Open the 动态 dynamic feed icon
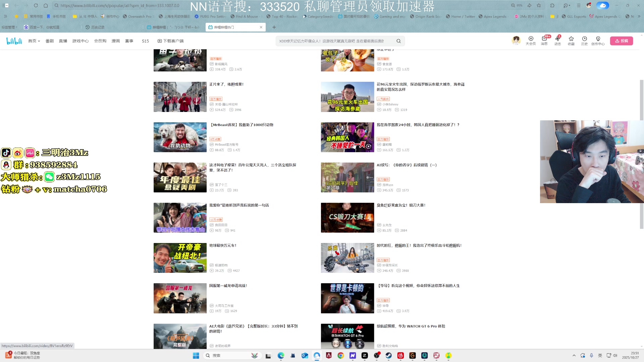 pos(557,40)
